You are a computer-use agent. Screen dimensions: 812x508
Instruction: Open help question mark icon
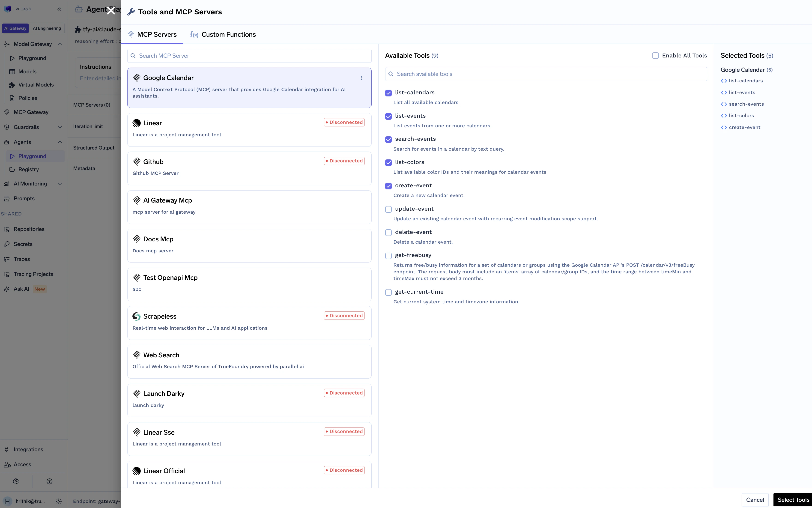49,481
